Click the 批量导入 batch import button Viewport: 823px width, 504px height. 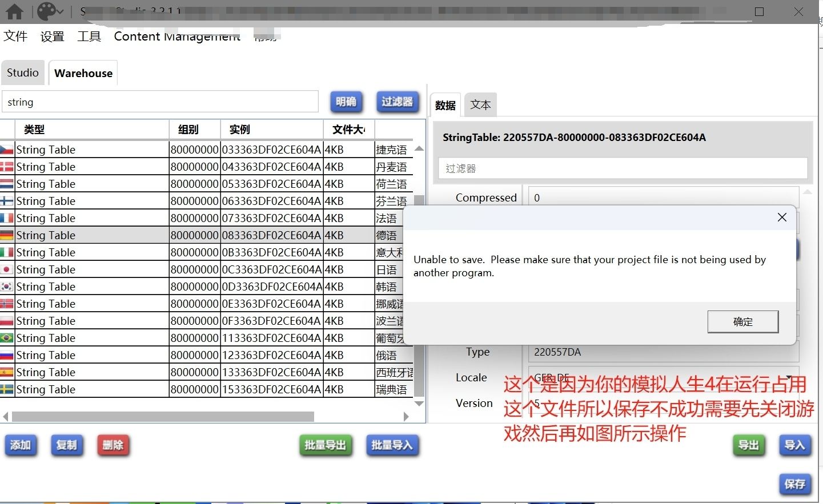[x=392, y=445]
